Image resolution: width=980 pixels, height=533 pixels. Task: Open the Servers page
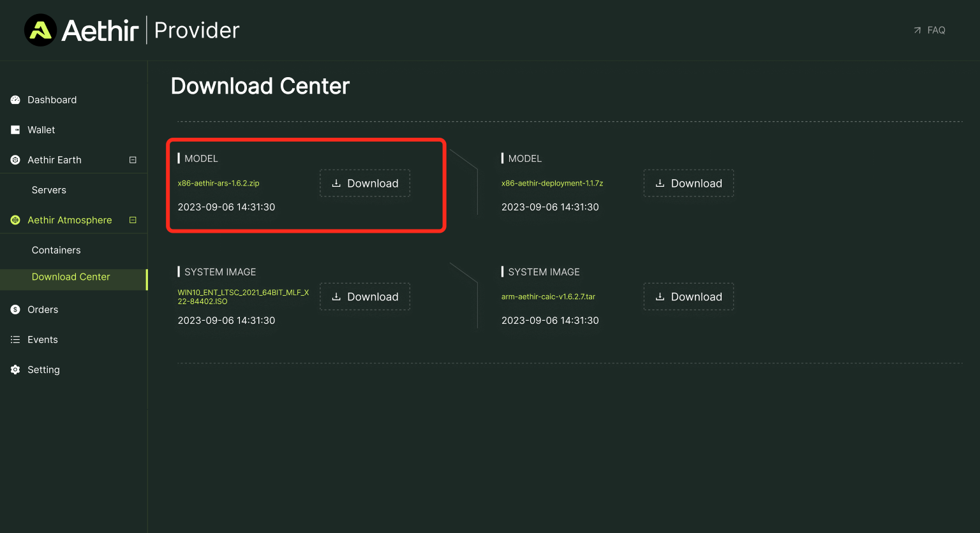tap(49, 190)
